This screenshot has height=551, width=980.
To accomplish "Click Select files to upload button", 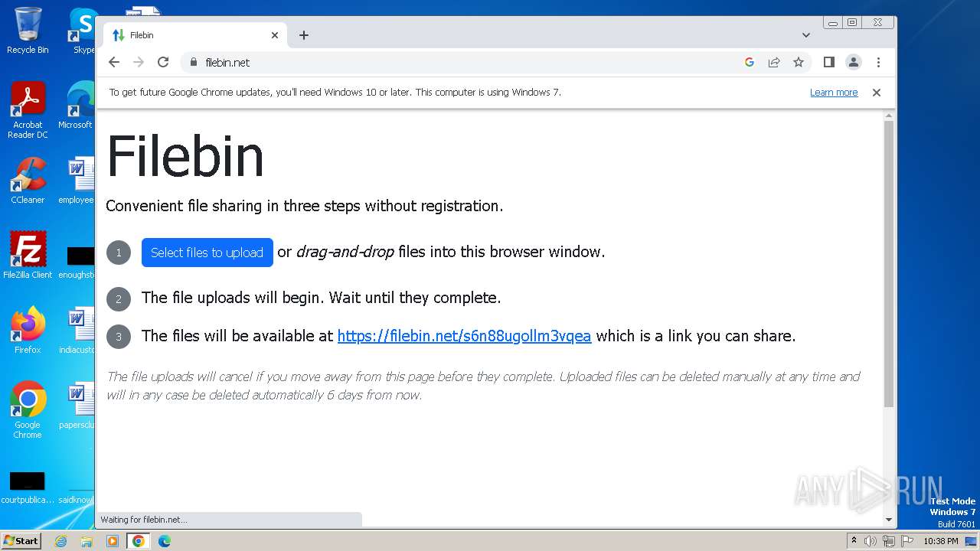I will [207, 253].
